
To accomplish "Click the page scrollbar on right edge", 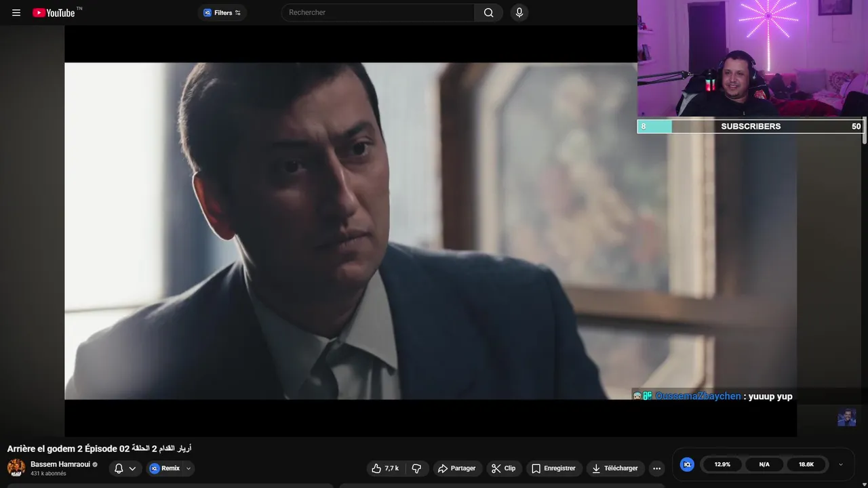I will coord(865,130).
